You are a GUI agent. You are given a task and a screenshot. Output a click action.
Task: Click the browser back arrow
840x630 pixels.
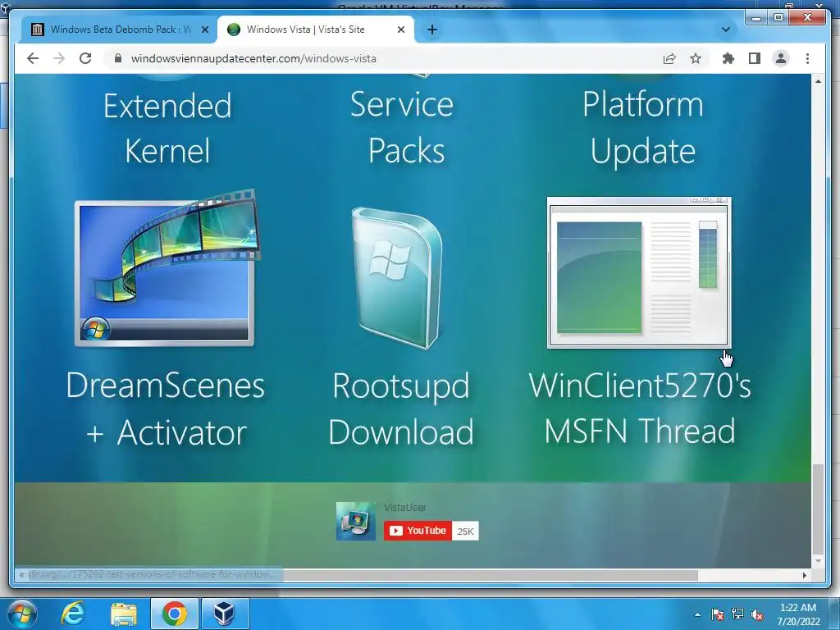tap(33, 58)
